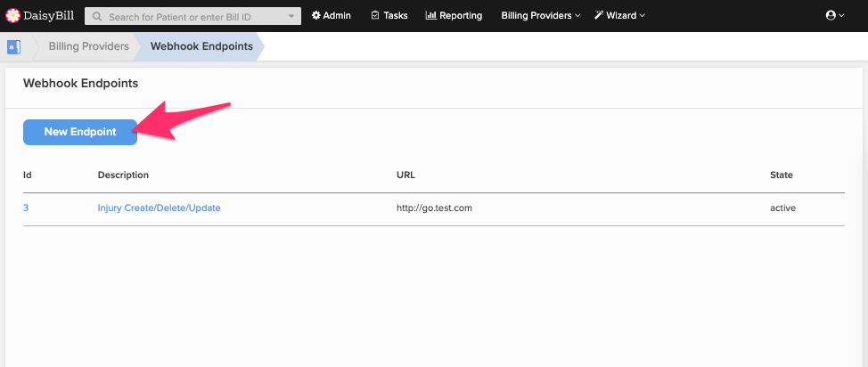Select the Webhook Endpoints breadcrumb
The image size is (868, 367).
pyautogui.click(x=201, y=46)
